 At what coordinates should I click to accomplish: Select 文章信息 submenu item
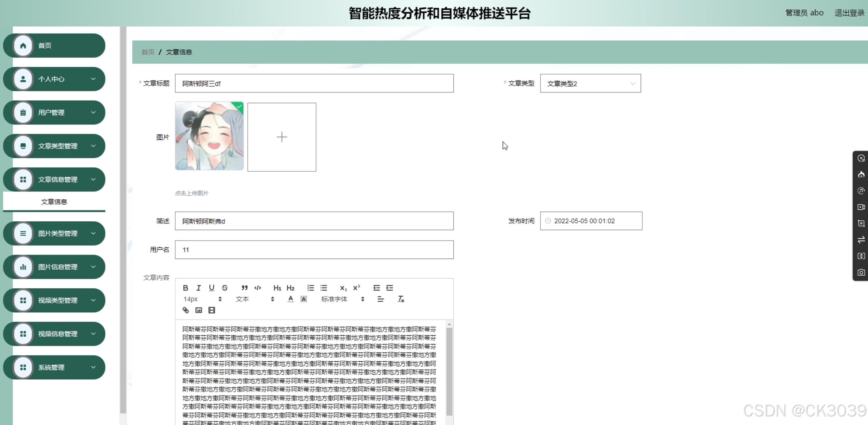coord(54,202)
